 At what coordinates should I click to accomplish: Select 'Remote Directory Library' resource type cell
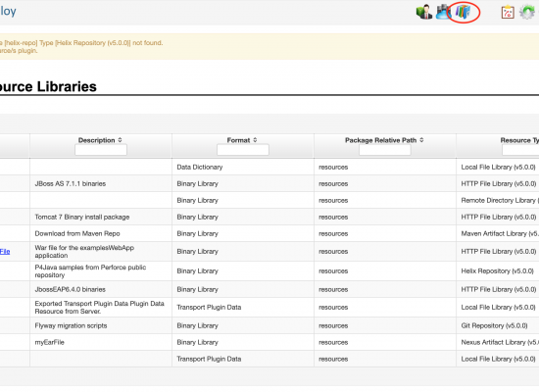500,200
